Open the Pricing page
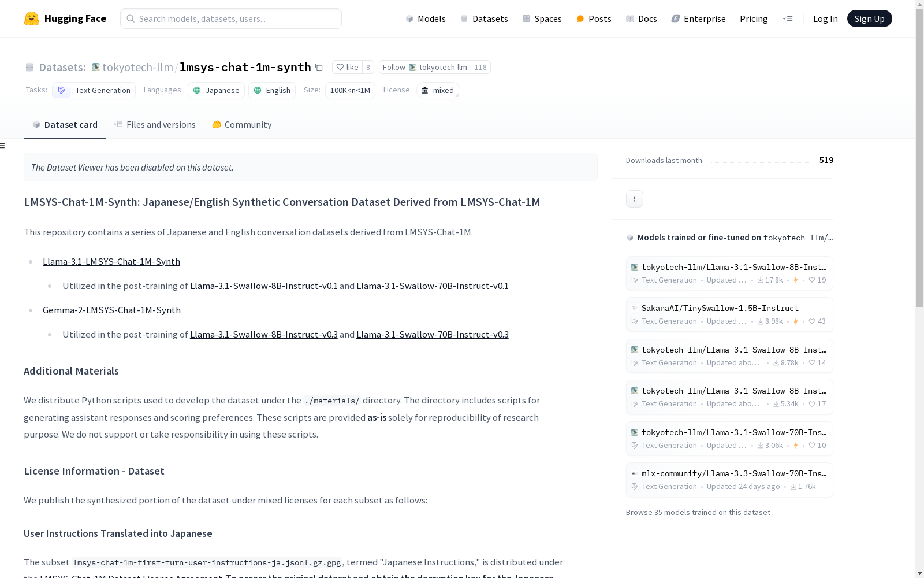The image size is (924, 578). click(x=754, y=18)
